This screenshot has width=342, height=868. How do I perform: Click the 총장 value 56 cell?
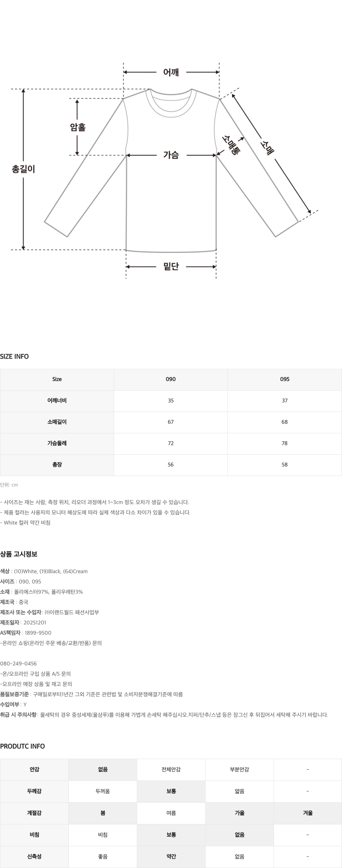(171, 465)
